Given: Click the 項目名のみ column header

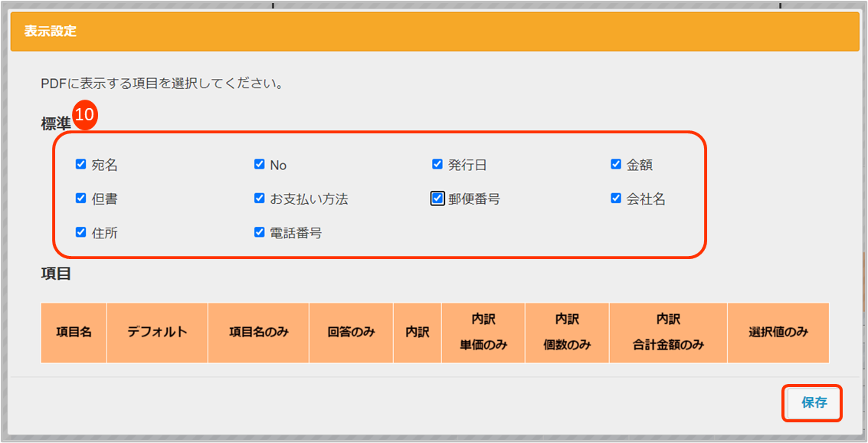Looking at the screenshot, I should coord(259,333).
